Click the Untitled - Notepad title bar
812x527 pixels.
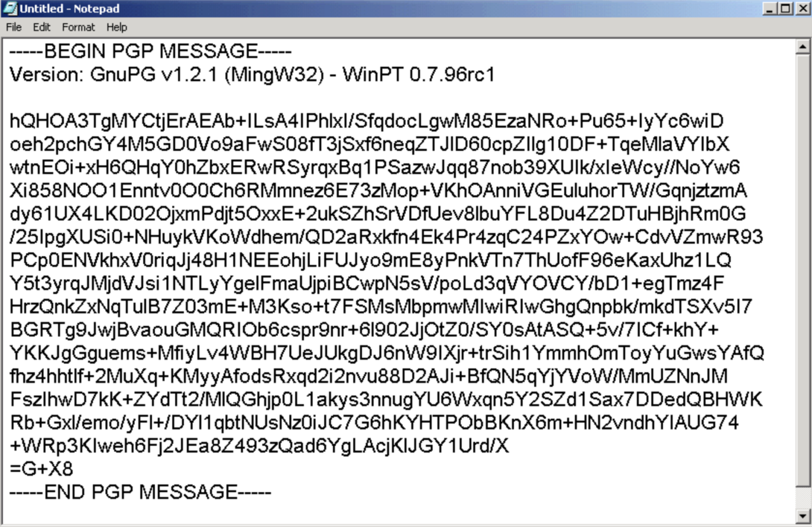[383, 8]
